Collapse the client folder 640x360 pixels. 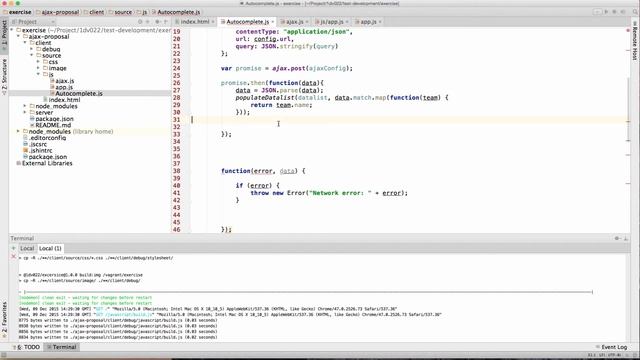click(x=25, y=43)
